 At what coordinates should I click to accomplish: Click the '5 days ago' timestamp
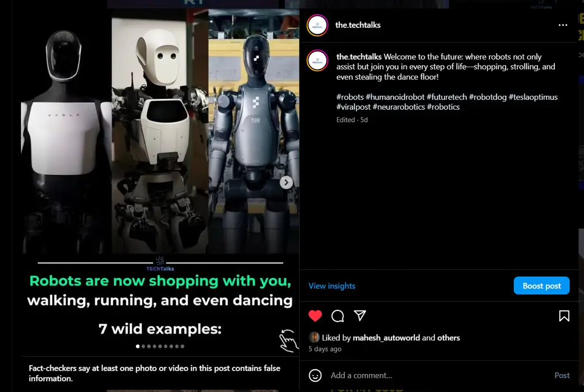[x=325, y=349]
